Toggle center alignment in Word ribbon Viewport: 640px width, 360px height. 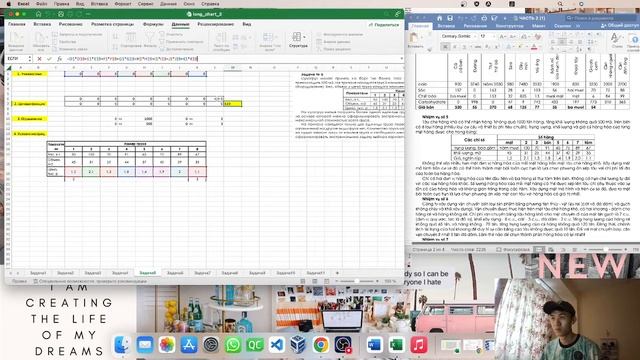[x=562, y=42]
